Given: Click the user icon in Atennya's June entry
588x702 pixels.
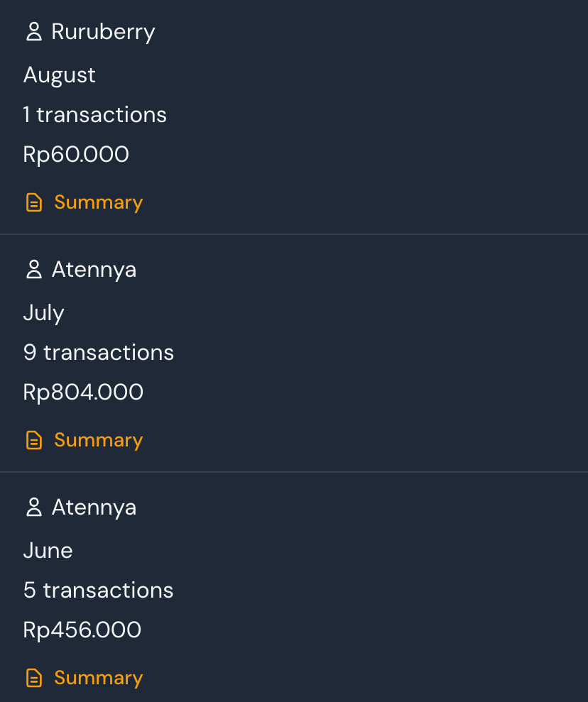Looking at the screenshot, I should (33, 508).
